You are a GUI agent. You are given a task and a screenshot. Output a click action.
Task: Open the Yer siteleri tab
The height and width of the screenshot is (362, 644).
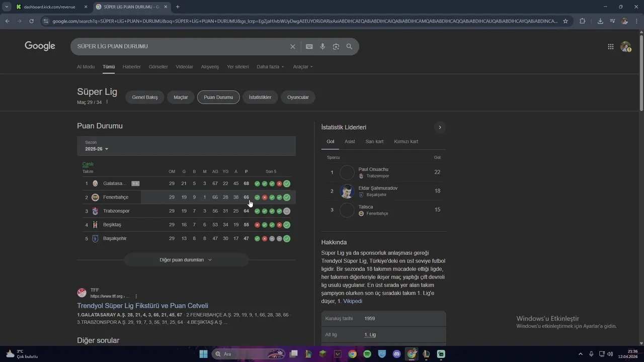tap(238, 67)
